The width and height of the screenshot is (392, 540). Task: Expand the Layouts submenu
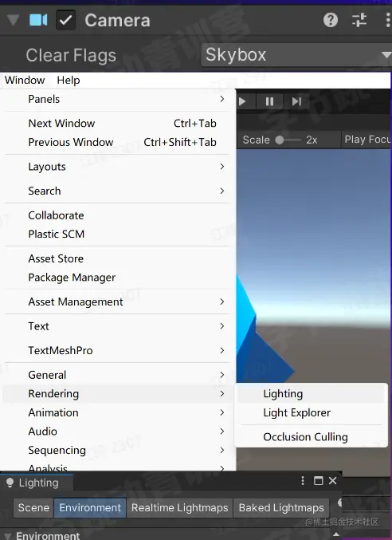point(118,167)
